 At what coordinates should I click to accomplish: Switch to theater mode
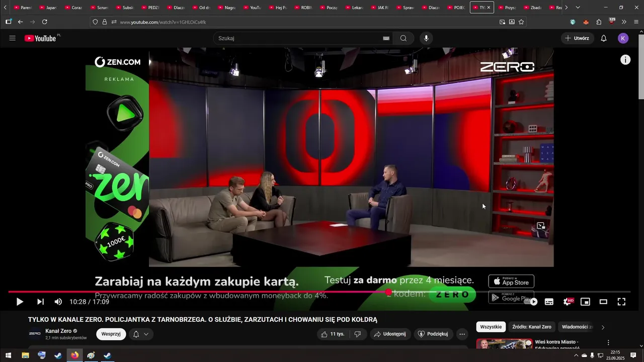coord(603,302)
